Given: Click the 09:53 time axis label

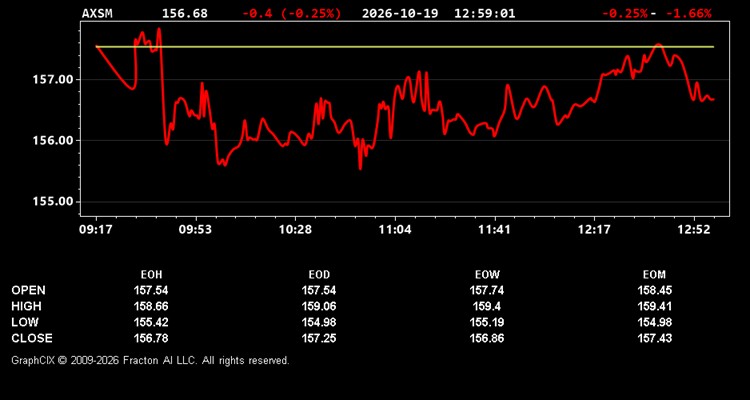Looking at the screenshot, I should (195, 230).
